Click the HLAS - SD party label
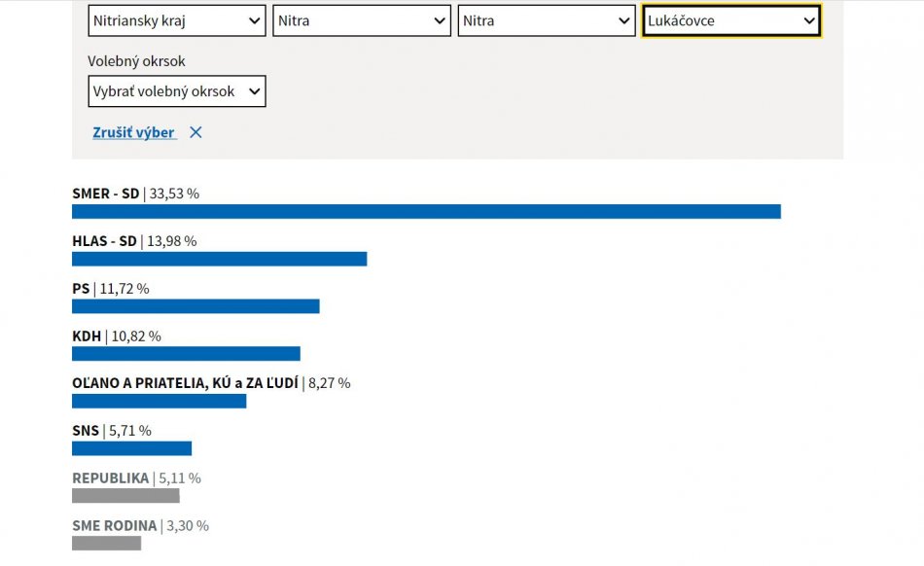This screenshot has height=566, width=924. click(104, 241)
